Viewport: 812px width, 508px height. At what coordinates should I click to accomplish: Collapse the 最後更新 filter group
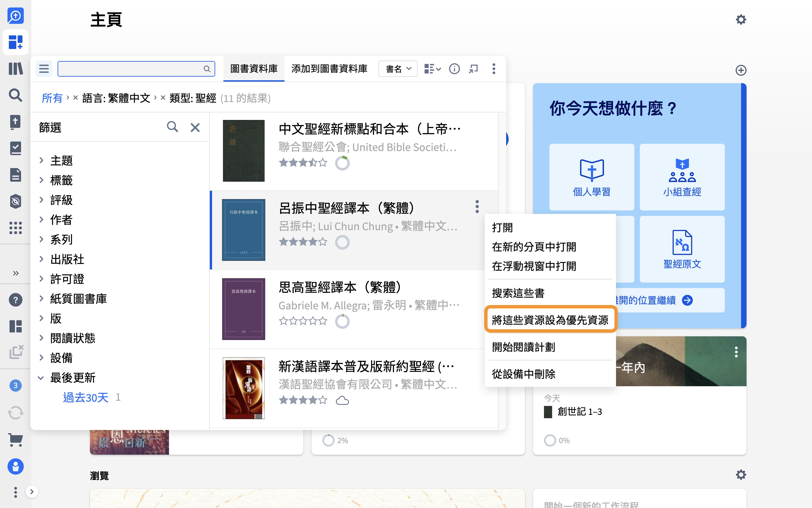(x=41, y=378)
